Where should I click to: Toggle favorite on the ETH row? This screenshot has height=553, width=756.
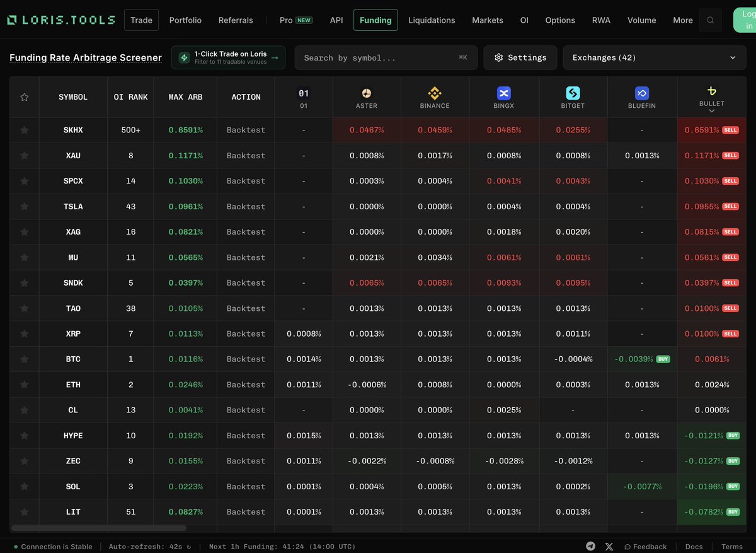coord(25,385)
